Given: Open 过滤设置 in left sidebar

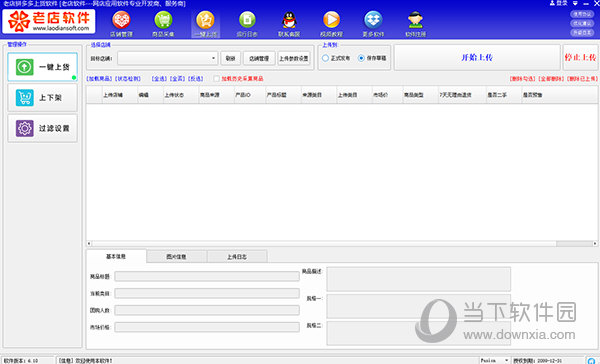Looking at the screenshot, I should pyautogui.click(x=42, y=128).
